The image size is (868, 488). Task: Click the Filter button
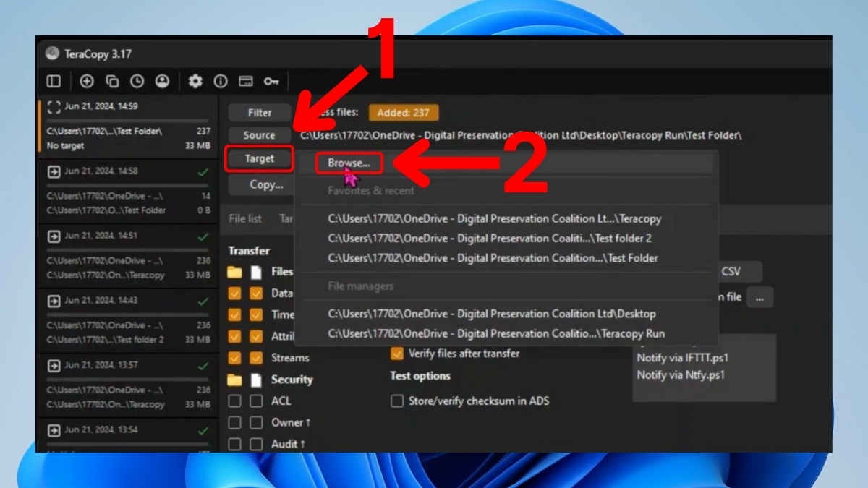(260, 113)
